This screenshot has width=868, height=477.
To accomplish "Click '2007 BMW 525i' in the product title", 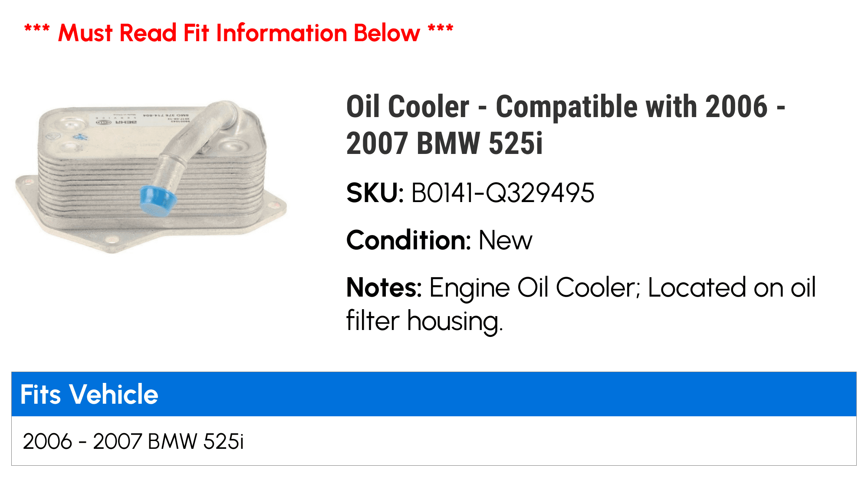I will (x=444, y=144).
